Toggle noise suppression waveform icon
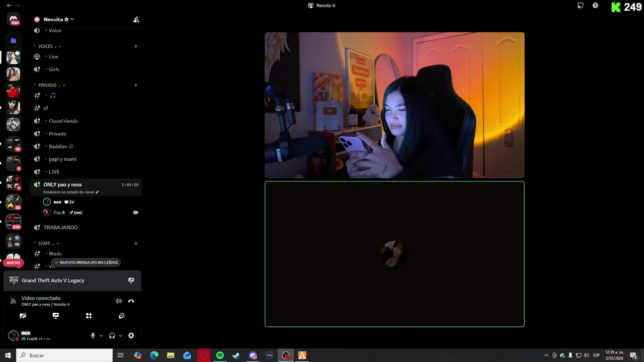The image size is (644, 362). [x=119, y=301]
